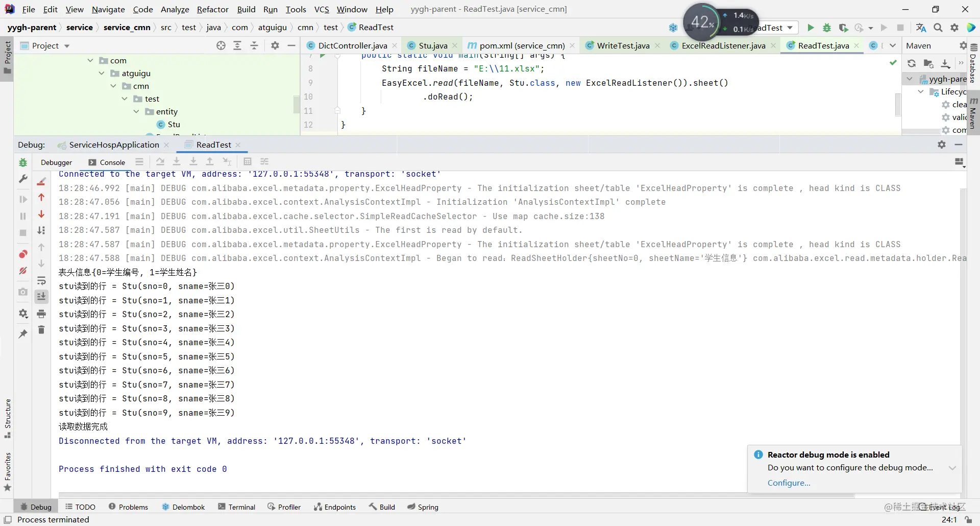Toggle Soft-Wrap in console

pyautogui.click(x=41, y=280)
